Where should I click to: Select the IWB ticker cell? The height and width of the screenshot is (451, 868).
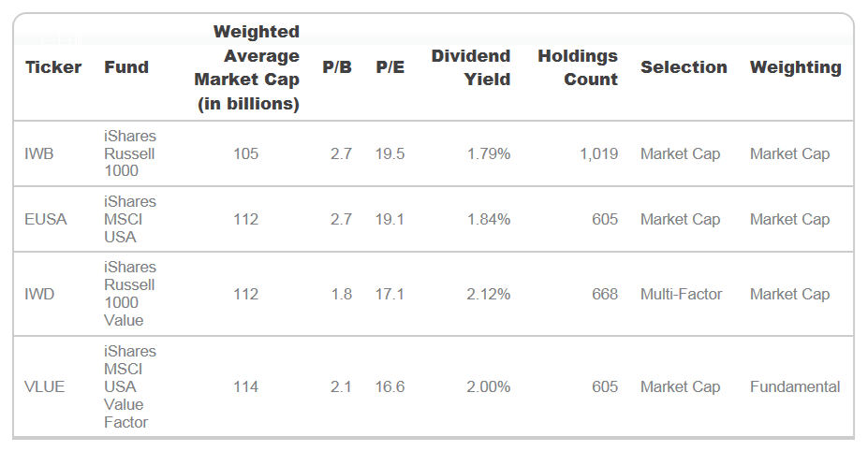point(39,153)
